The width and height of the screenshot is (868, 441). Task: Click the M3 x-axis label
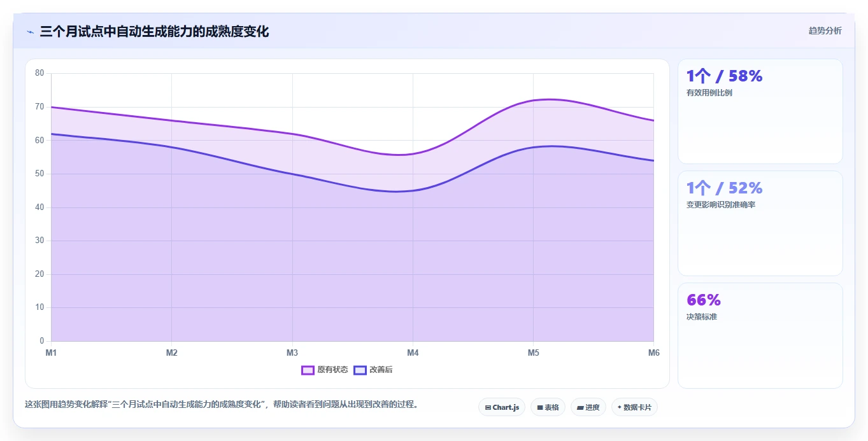pyautogui.click(x=292, y=353)
